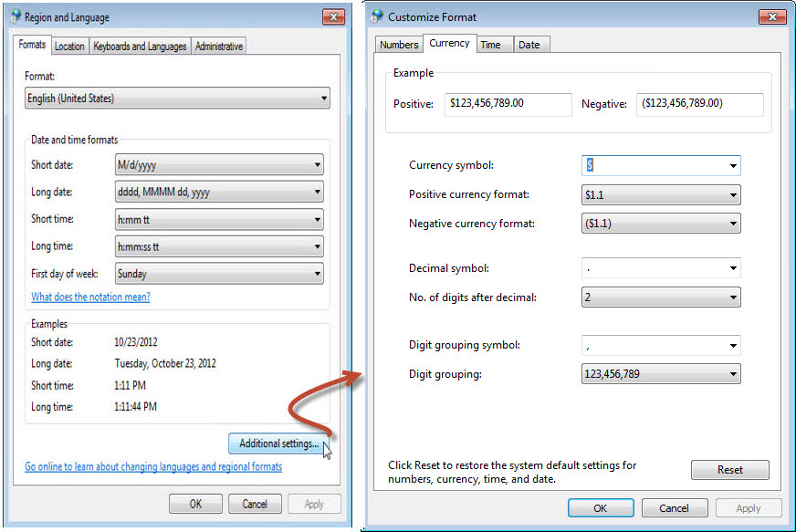Click the Positive example value field
This screenshot has height=532, width=796.
click(508, 104)
